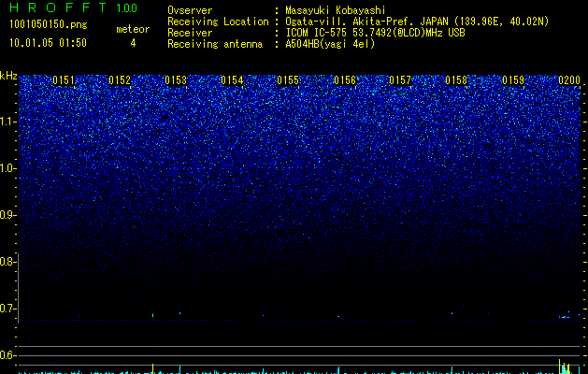
Task: Click the 1.0 kHz frequency axis label
Action: (x=7, y=168)
